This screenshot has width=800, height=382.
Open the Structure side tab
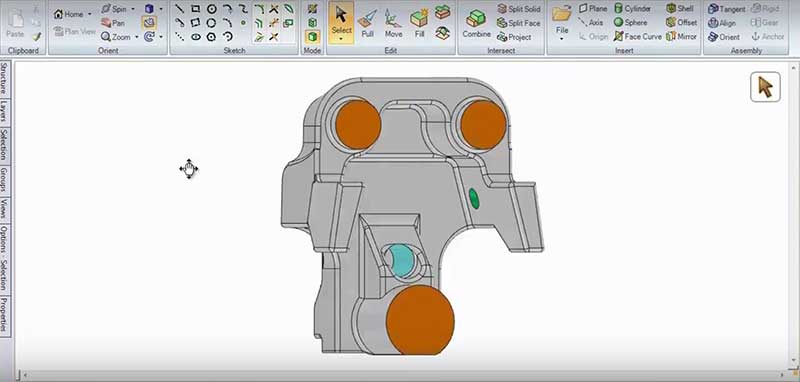coord(5,79)
